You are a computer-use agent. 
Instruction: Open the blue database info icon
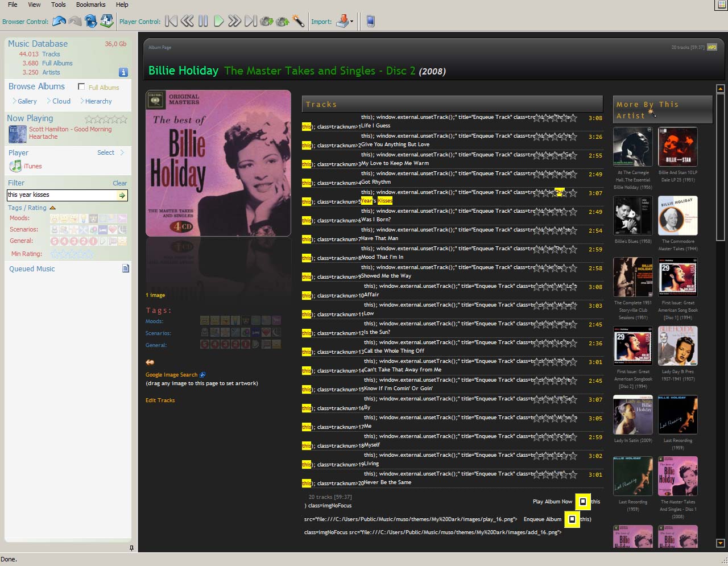(x=123, y=72)
